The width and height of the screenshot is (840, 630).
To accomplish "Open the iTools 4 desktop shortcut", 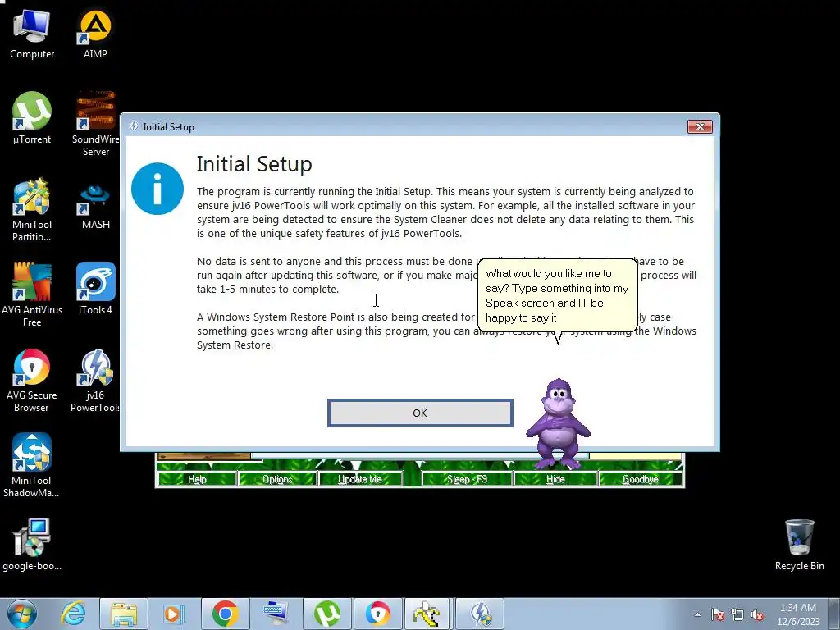I will pyautogui.click(x=95, y=290).
